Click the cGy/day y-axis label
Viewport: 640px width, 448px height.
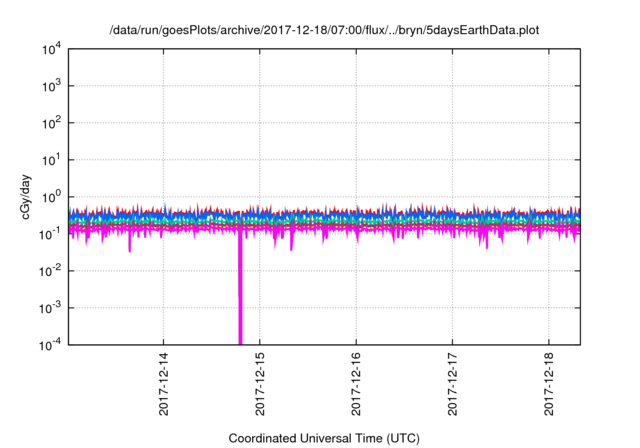click(x=26, y=197)
